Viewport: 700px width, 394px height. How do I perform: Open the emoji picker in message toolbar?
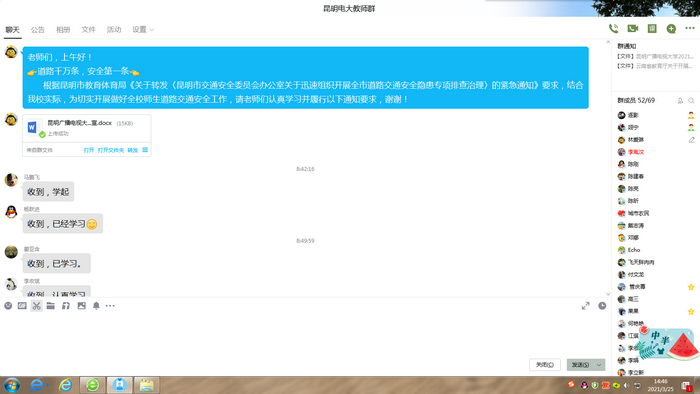point(8,306)
